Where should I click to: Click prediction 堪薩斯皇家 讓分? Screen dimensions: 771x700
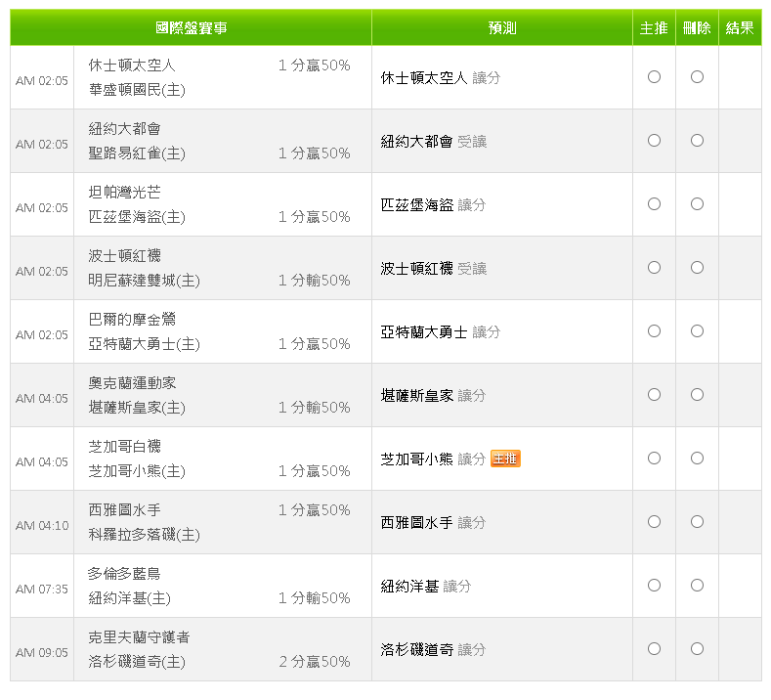[433, 396]
